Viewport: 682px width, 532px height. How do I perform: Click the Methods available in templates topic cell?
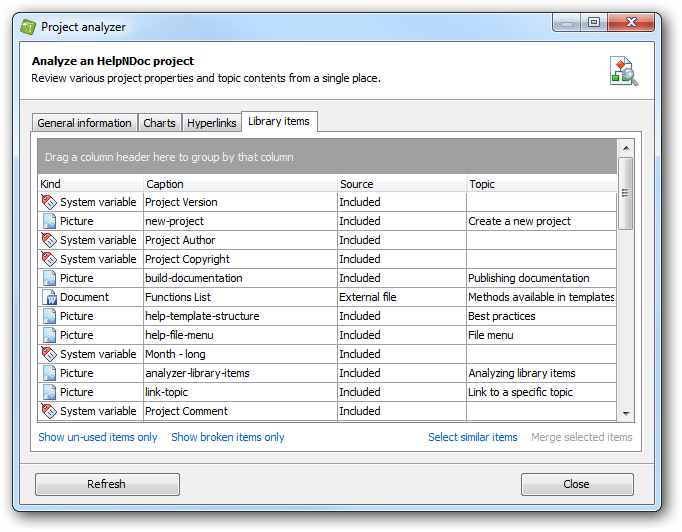coord(542,297)
